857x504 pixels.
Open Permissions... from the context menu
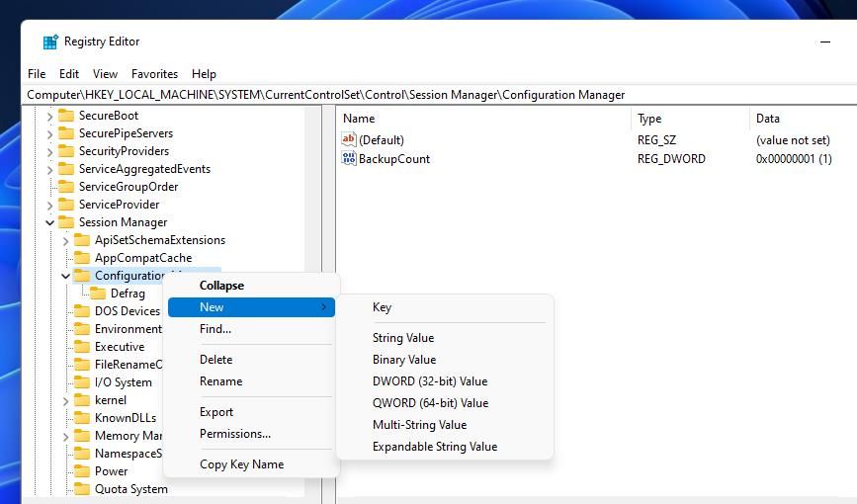(x=251, y=434)
